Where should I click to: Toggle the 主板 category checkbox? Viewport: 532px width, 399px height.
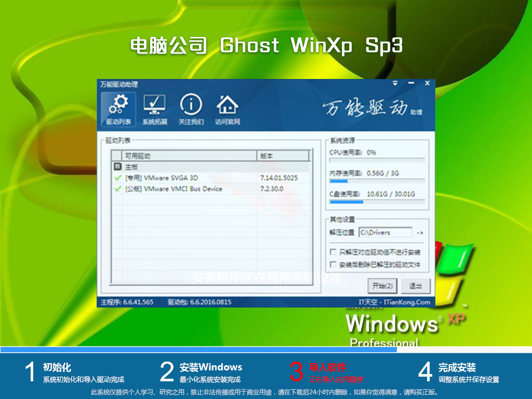(117, 167)
